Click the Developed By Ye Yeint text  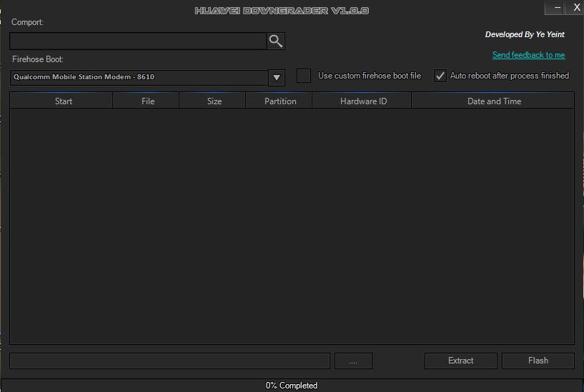[x=525, y=34]
